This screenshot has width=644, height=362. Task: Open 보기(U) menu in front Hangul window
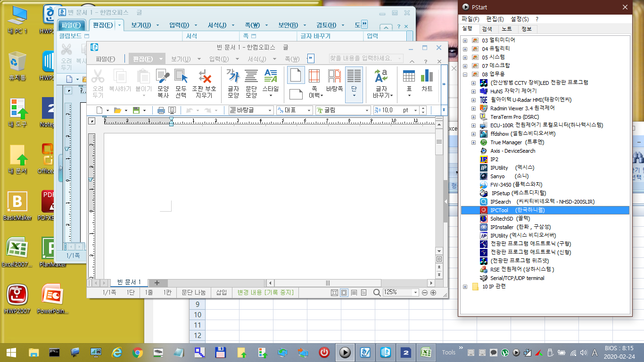pos(181,59)
